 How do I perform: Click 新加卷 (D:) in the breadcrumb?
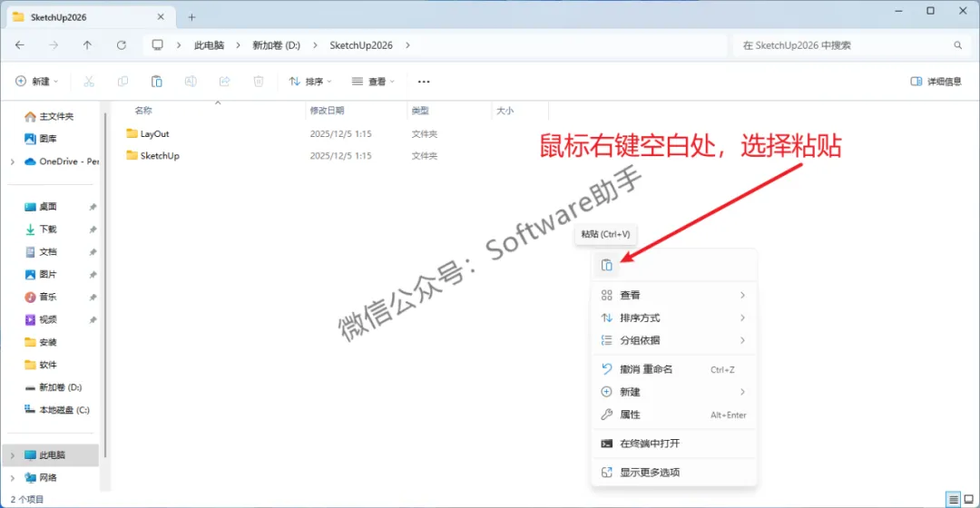(x=276, y=45)
